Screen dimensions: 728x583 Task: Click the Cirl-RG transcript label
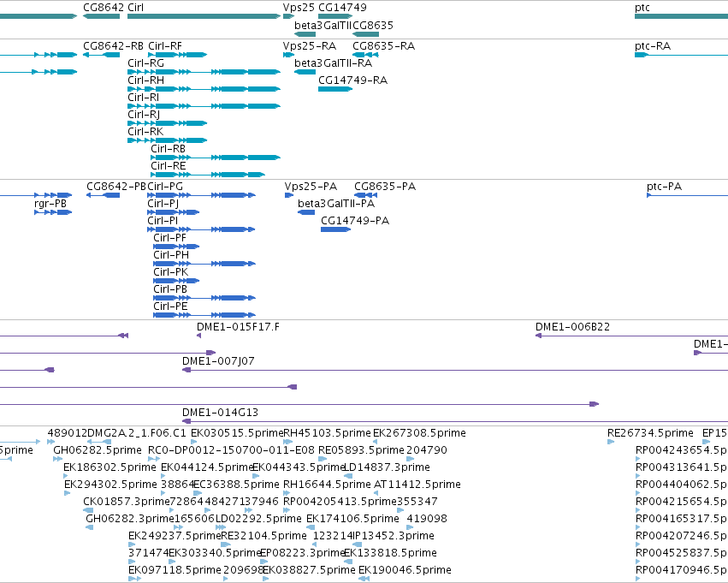[145, 63]
